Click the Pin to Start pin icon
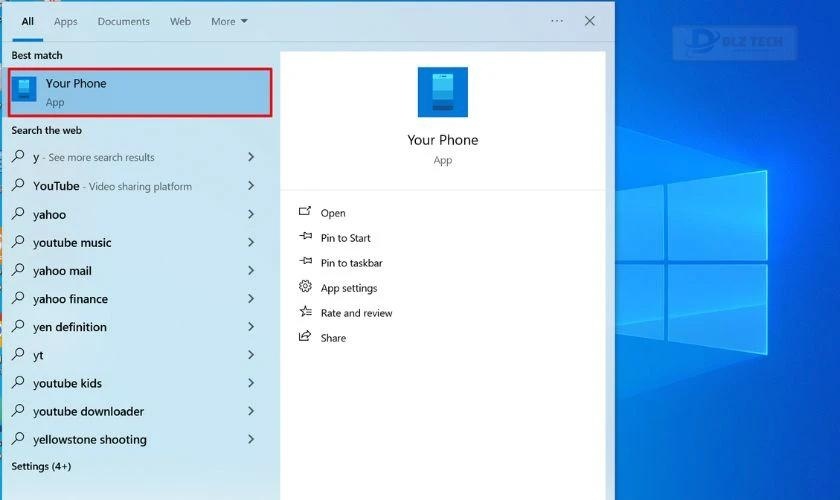Image resolution: width=840 pixels, height=500 pixels. [305, 238]
